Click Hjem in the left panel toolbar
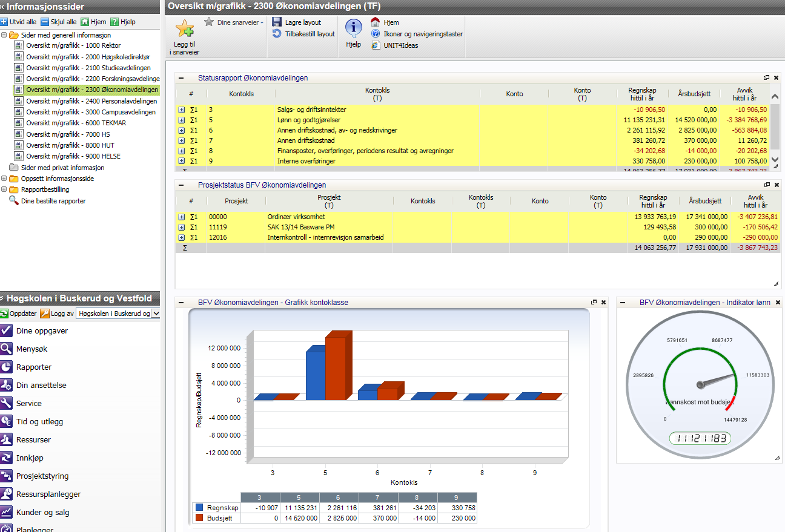Screen dimensions: 785x532 coord(93,22)
